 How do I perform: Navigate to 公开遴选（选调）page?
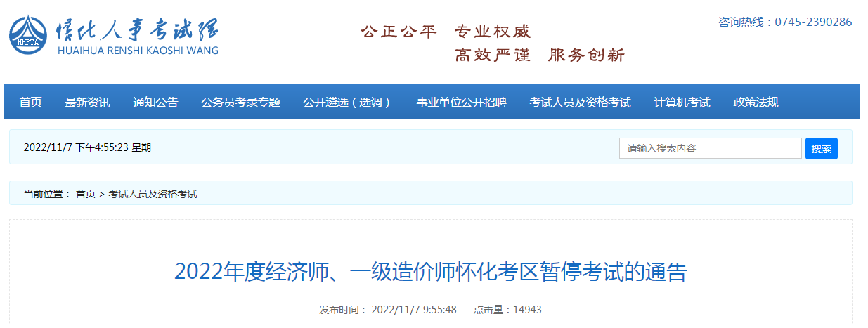point(349,103)
